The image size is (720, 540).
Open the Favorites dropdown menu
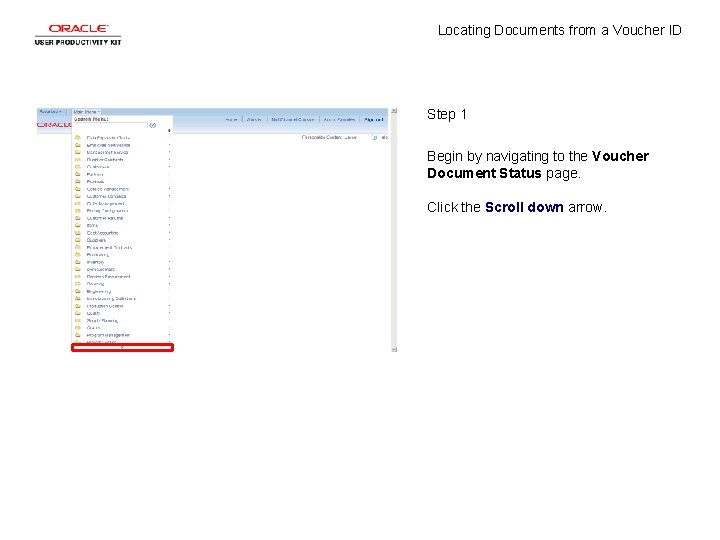(x=51, y=112)
